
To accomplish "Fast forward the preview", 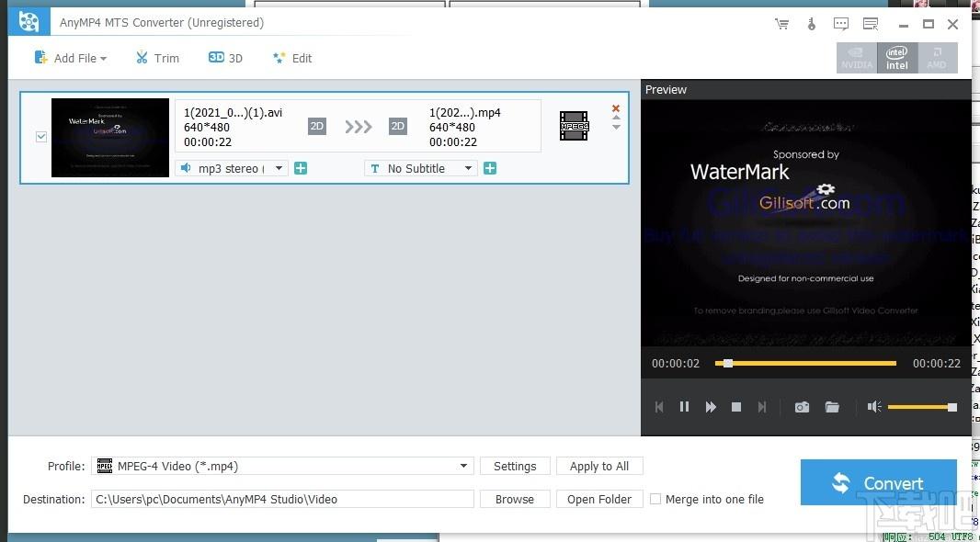I will pyautogui.click(x=711, y=407).
